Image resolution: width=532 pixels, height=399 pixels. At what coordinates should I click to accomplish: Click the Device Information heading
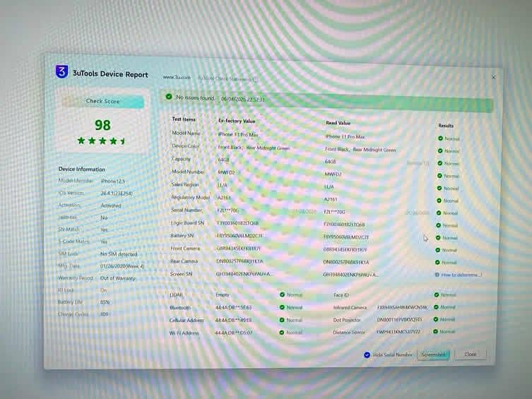coord(81,169)
